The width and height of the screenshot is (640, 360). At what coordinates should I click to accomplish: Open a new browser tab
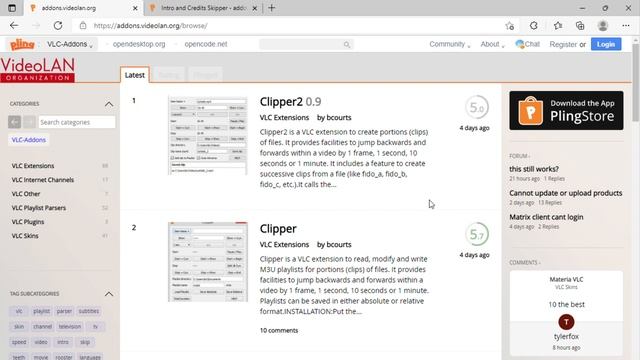coord(271,8)
